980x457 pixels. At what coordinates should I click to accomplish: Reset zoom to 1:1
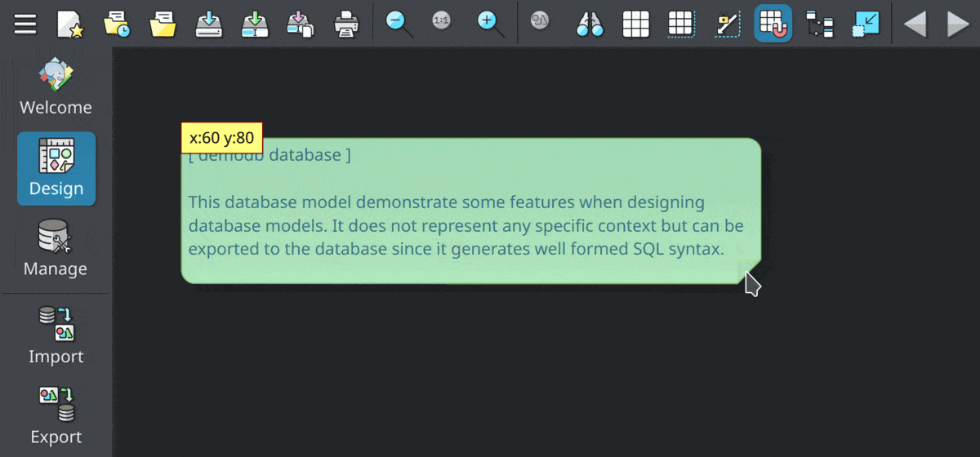[x=442, y=22]
